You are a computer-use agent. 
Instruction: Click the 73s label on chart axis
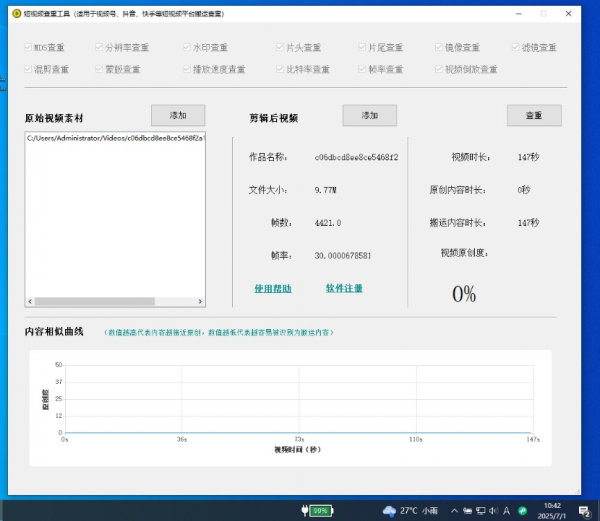pyautogui.click(x=299, y=439)
